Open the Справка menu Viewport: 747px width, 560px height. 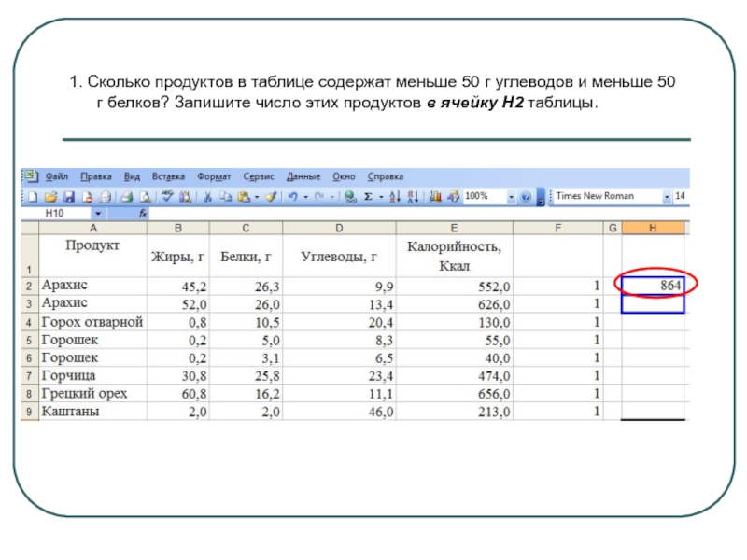[386, 176]
